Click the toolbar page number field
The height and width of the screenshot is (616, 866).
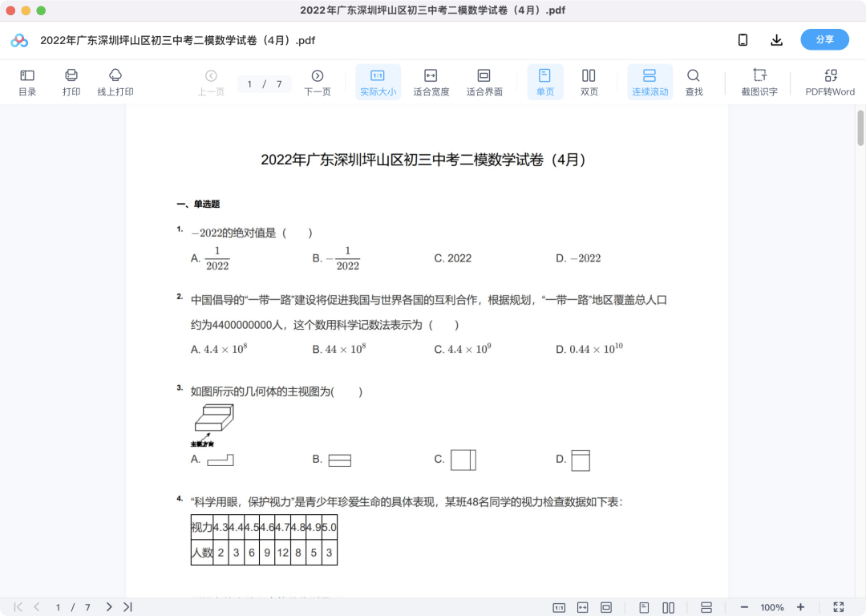tap(264, 84)
